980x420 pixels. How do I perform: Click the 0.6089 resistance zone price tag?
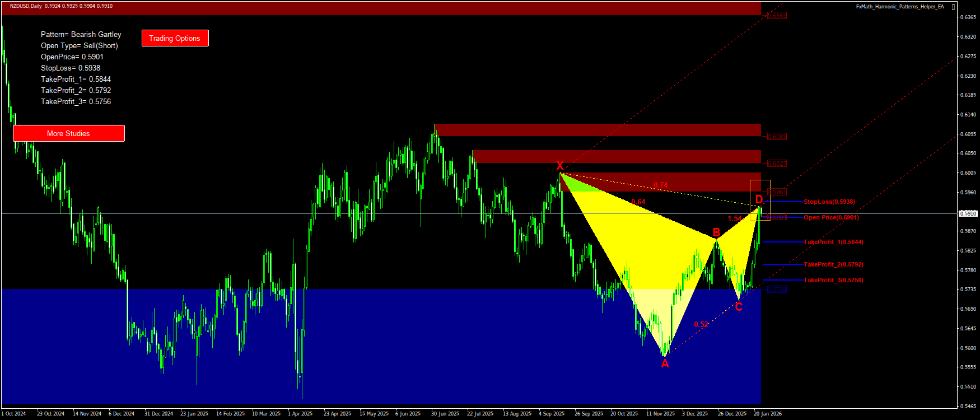click(x=777, y=137)
